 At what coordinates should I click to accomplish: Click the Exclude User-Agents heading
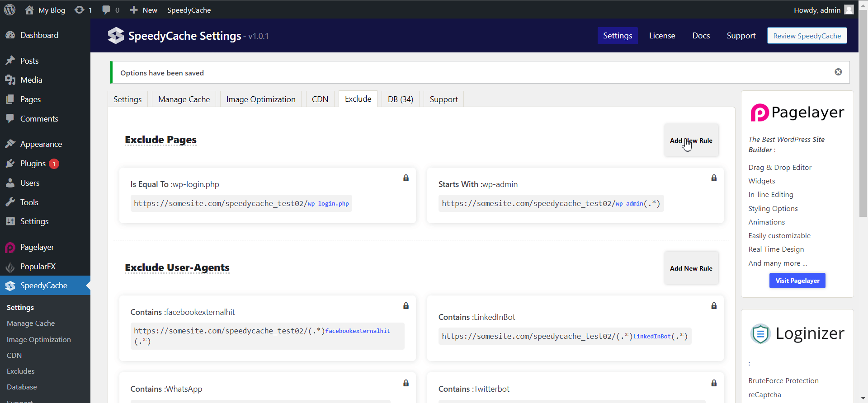point(177,268)
